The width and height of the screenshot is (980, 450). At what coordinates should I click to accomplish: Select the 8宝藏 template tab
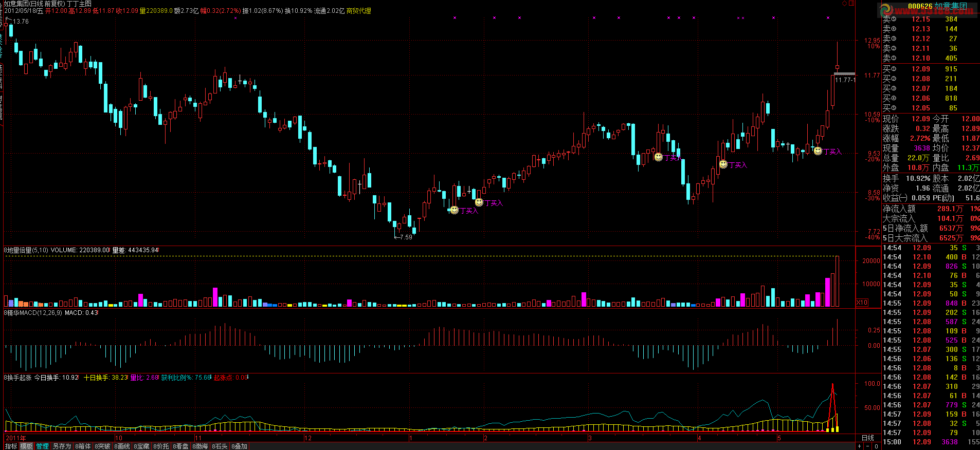tap(141, 446)
